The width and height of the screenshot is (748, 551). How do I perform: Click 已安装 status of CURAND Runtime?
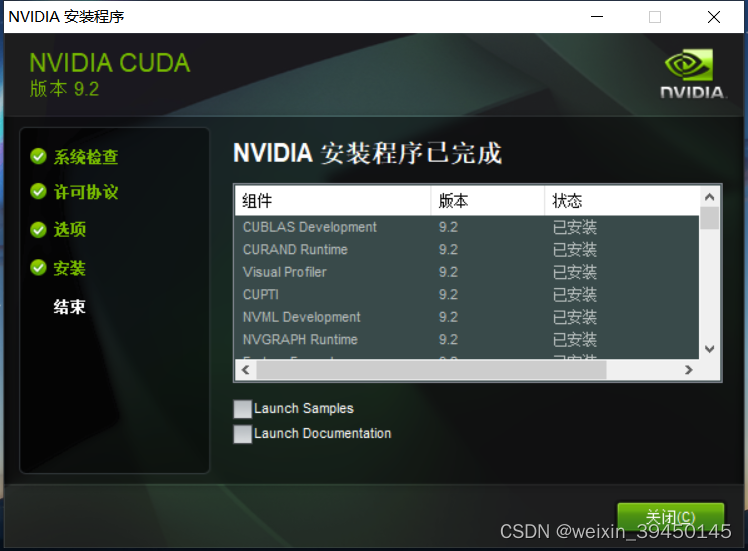[x=575, y=250]
